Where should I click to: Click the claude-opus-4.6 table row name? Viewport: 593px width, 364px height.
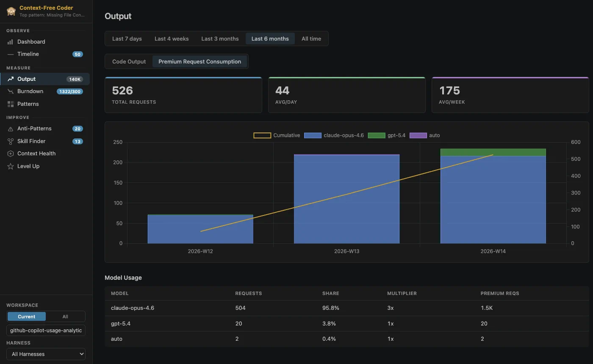tap(133, 308)
